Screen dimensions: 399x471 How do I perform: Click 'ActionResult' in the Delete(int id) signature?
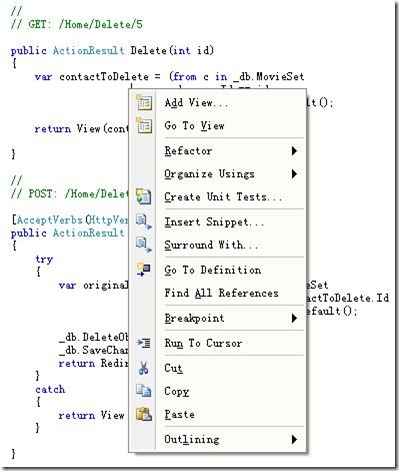tap(88, 50)
